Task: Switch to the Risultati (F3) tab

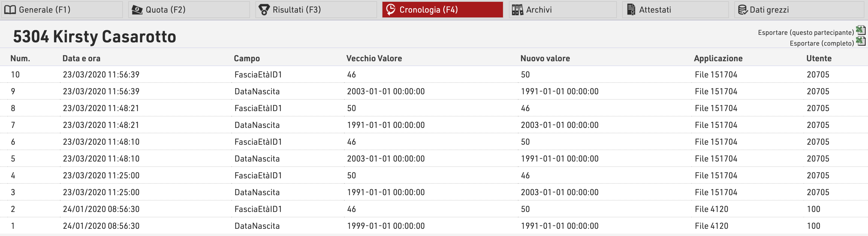Action: click(316, 10)
